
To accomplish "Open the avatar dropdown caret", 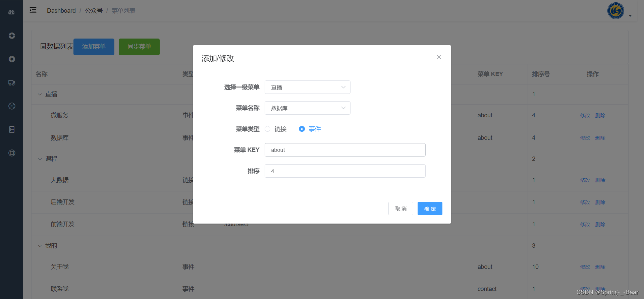I will coord(630,16).
